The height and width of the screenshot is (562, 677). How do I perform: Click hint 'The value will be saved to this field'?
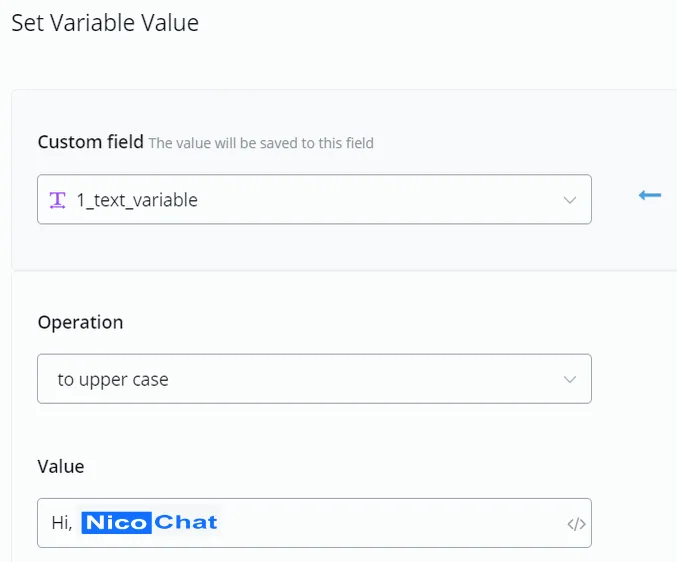261,143
